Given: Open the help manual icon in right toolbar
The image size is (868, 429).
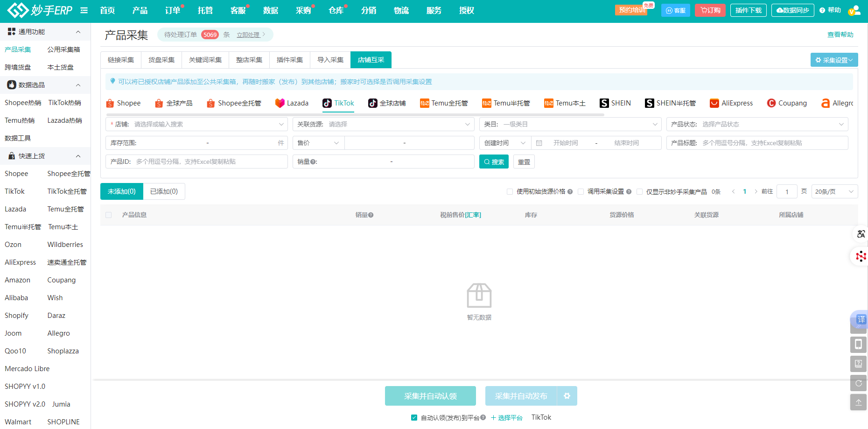Looking at the screenshot, I should click(858, 364).
